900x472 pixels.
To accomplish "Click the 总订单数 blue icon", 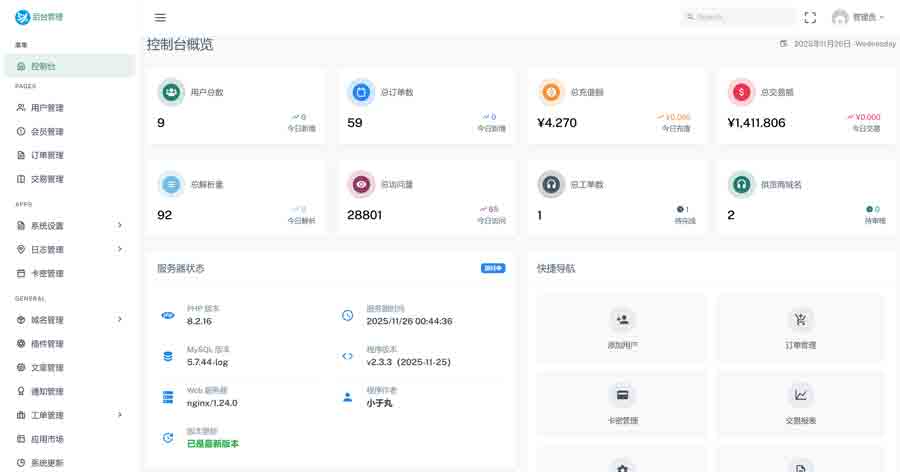I will click(361, 92).
